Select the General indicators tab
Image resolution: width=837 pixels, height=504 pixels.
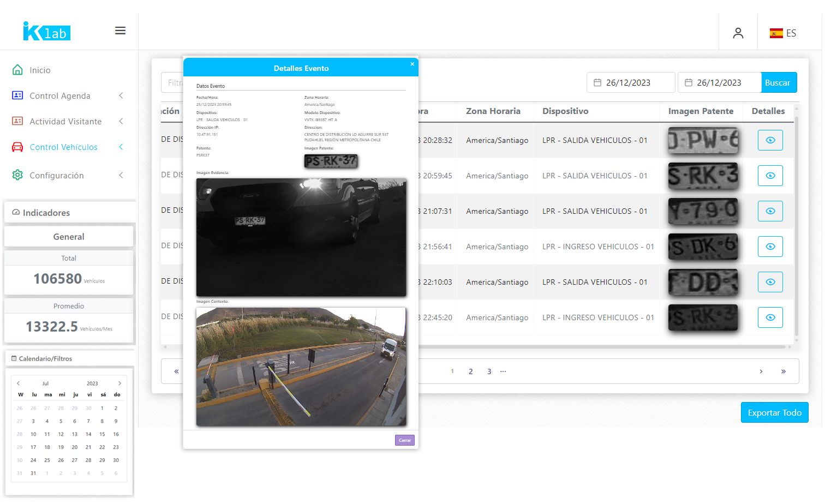(x=69, y=237)
